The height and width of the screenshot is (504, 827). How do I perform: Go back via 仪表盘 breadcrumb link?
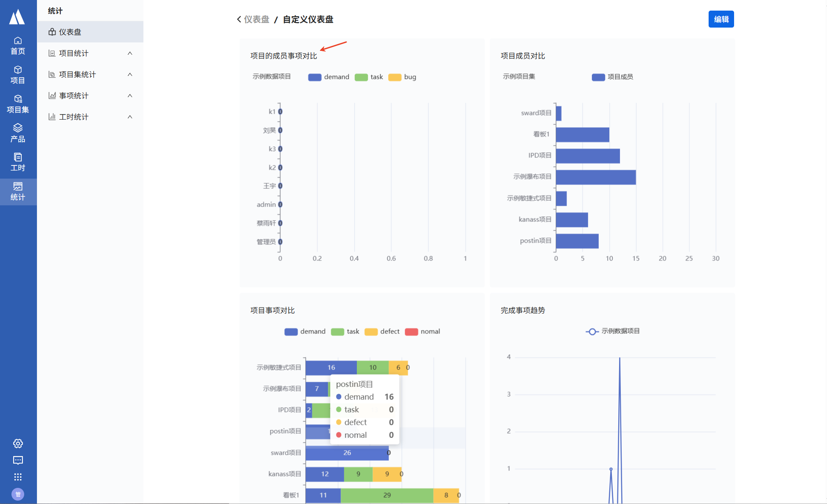click(x=256, y=19)
